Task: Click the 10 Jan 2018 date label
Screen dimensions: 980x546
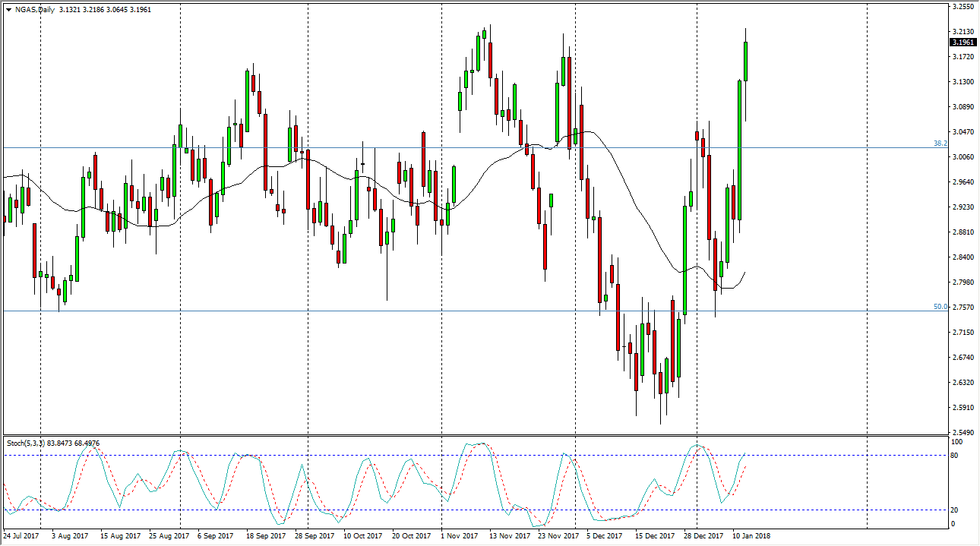Action: (x=751, y=536)
